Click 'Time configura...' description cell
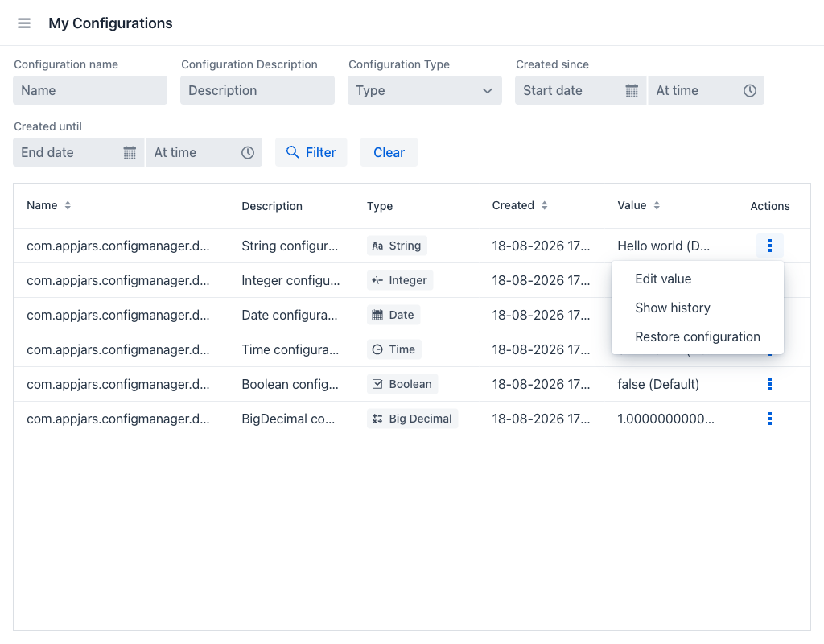The width and height of the screenshot is (824, 644). [290, 349]
